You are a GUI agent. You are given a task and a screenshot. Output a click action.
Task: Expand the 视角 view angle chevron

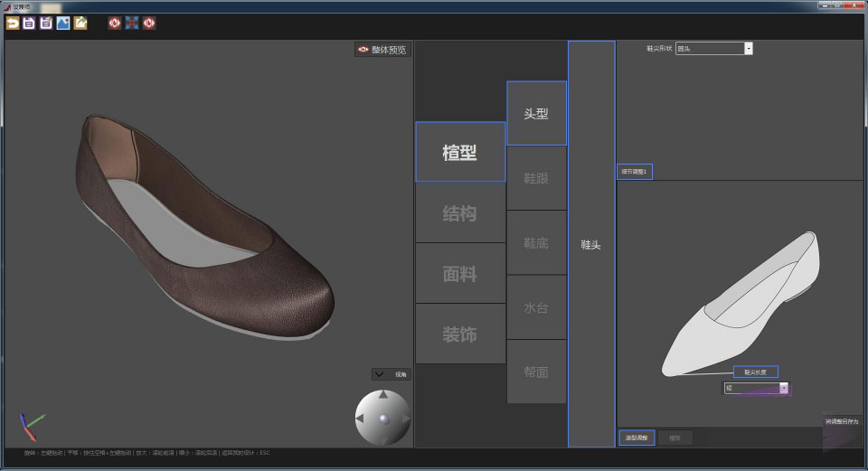[380, 373]
